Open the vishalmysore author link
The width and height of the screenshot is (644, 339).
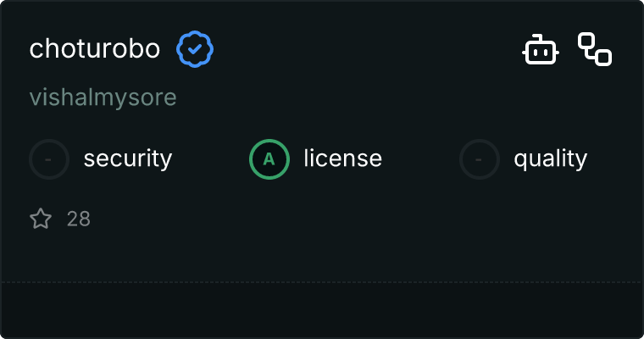pyautogui.click(x=103, y=97)
